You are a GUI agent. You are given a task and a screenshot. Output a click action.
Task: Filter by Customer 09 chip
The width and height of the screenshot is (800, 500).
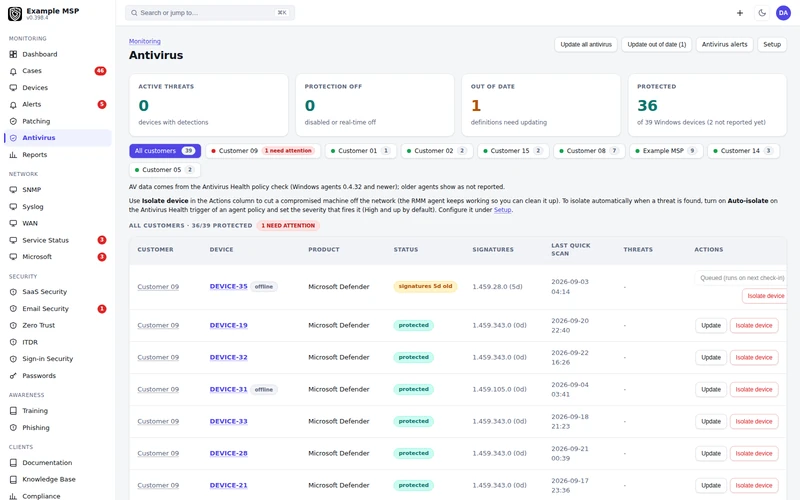pos(263,151)
